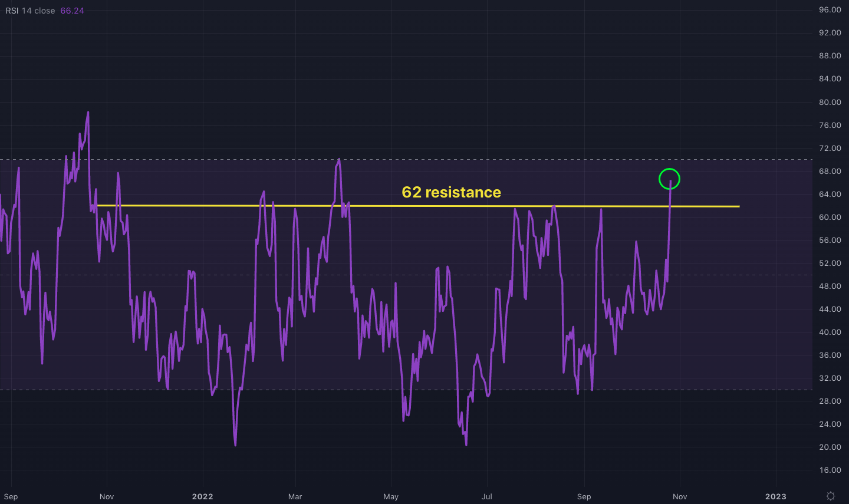Click the 2023 label on time axis
The width and height of the screenshot is (849, 504).
775,496
